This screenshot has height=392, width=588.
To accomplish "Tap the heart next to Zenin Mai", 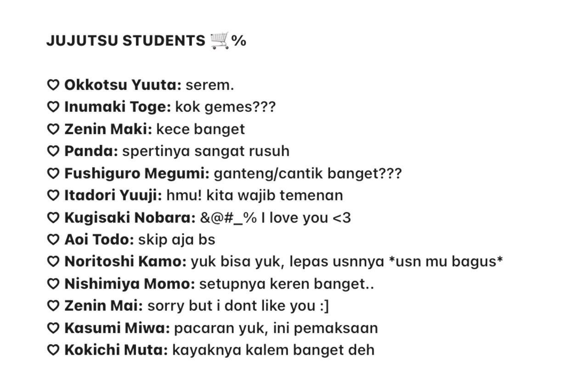I will click(53, 306).
